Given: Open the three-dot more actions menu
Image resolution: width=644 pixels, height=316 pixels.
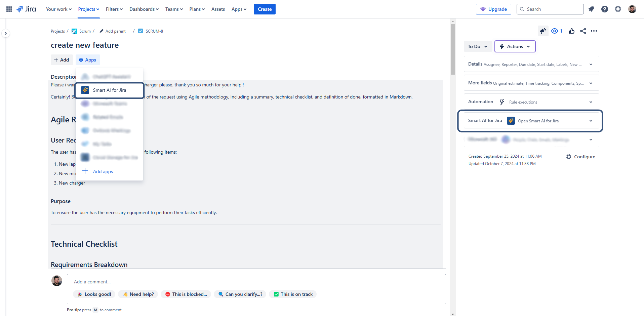Looking at the screenshot, I should coord(594,31).
